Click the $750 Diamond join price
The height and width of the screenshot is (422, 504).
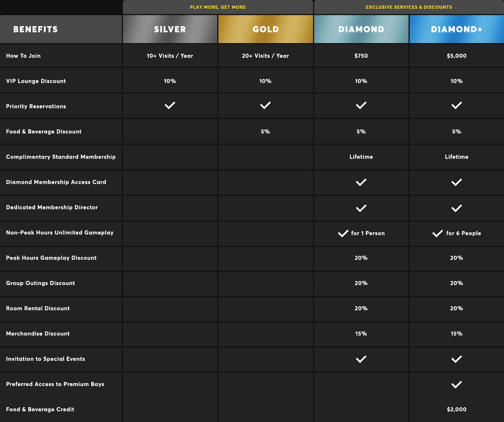point(361,56)
